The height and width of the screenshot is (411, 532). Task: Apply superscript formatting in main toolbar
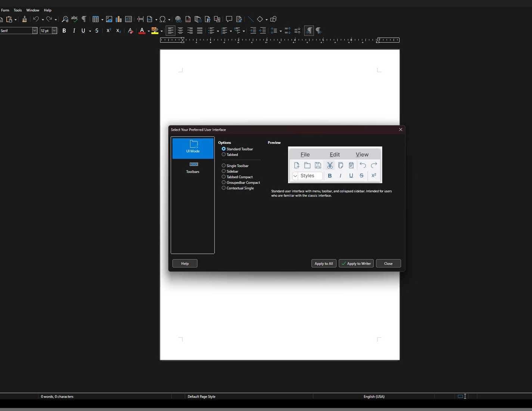pos(109,31)
